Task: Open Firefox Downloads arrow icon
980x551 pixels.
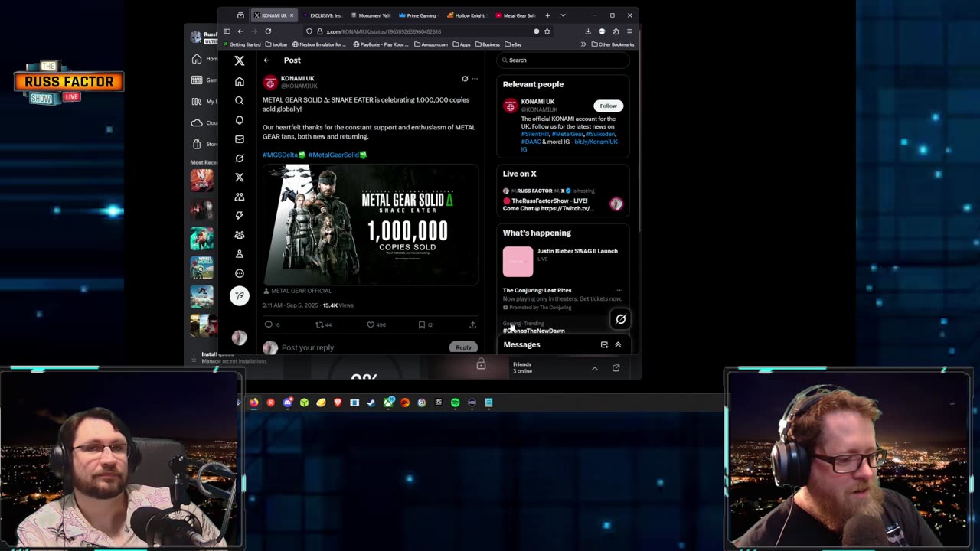Action: [588, 31]
